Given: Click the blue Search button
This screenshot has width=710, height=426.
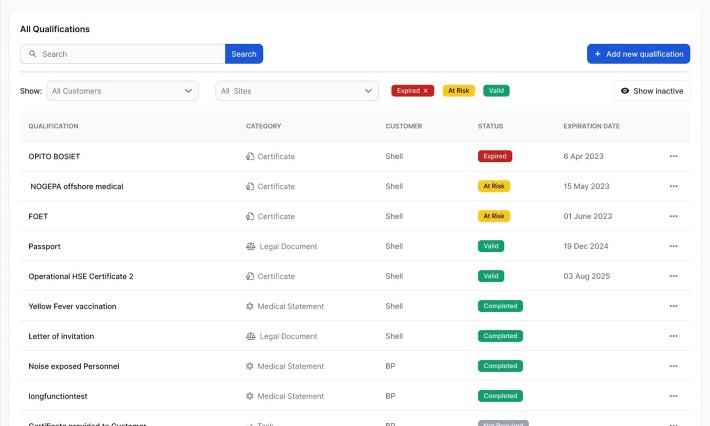Looking at the screenshot, I should 244,54.
